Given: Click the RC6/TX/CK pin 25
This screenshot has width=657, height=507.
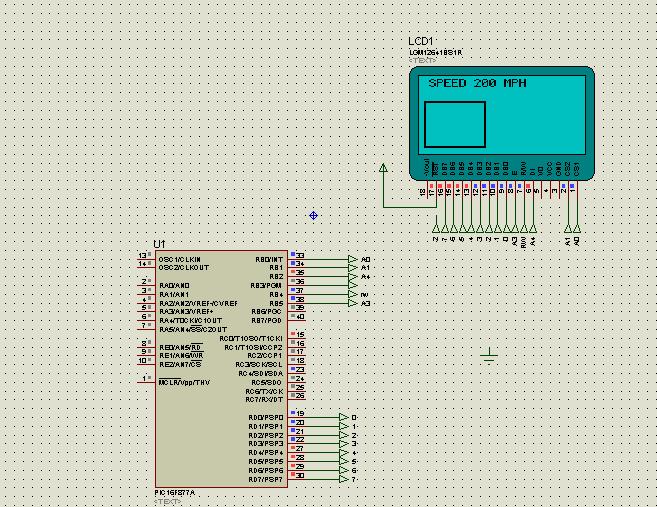Looking at the screenshot, I should coord(297,389).
